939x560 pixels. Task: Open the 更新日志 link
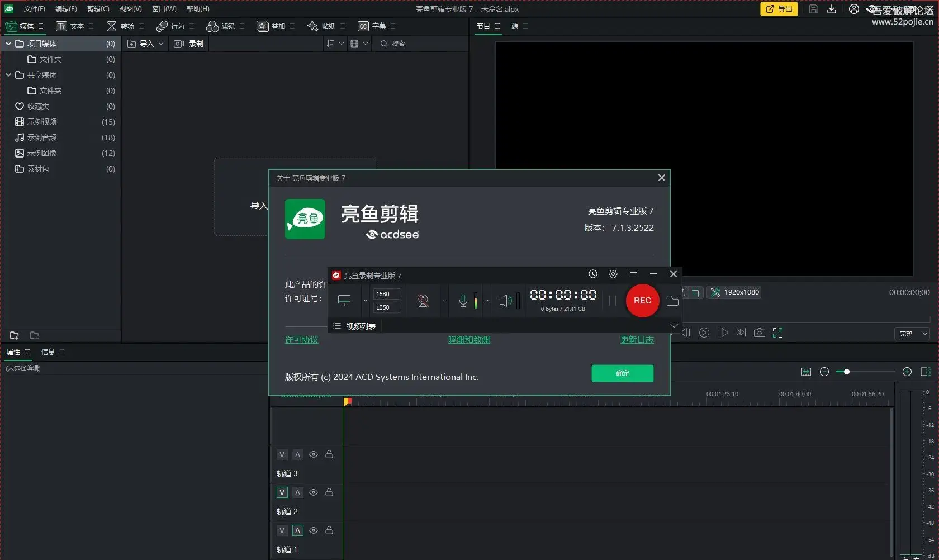[637, 339]
